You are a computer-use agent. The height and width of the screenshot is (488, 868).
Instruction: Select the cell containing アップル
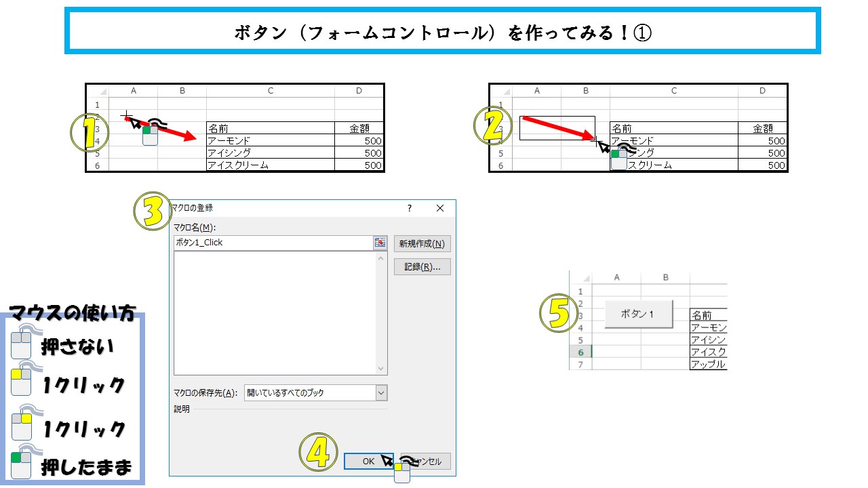tap(708, 364)
